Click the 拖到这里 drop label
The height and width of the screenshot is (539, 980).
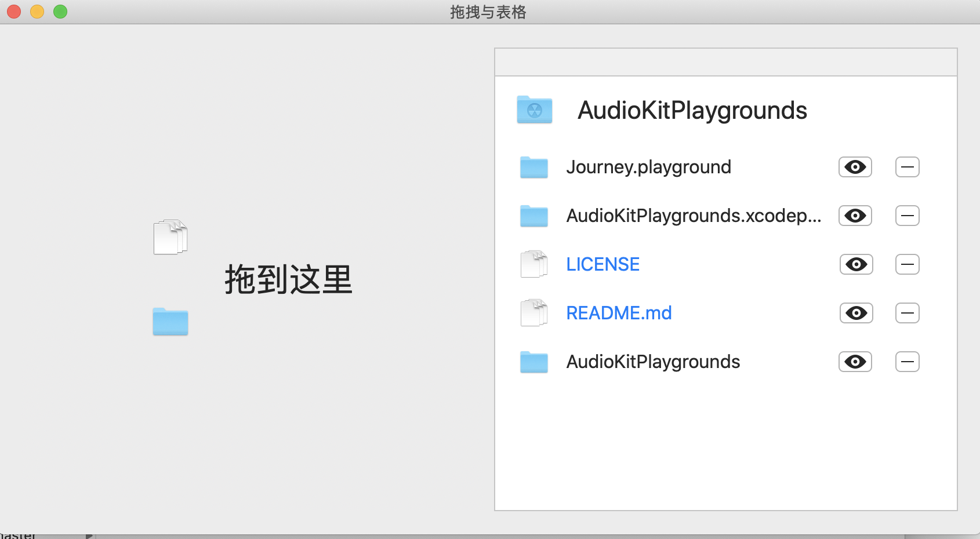[289, 279]
